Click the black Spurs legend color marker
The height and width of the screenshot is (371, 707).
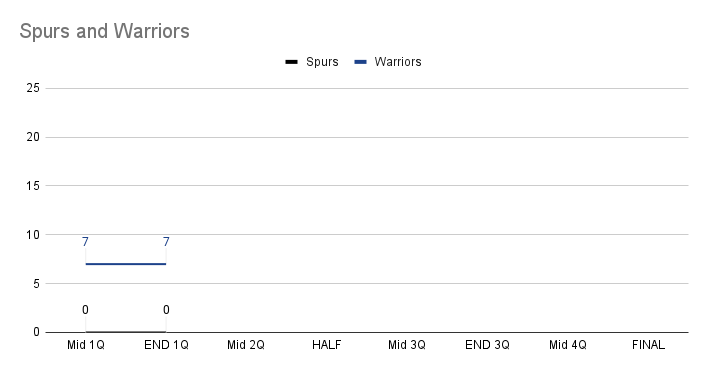[291, 62]
